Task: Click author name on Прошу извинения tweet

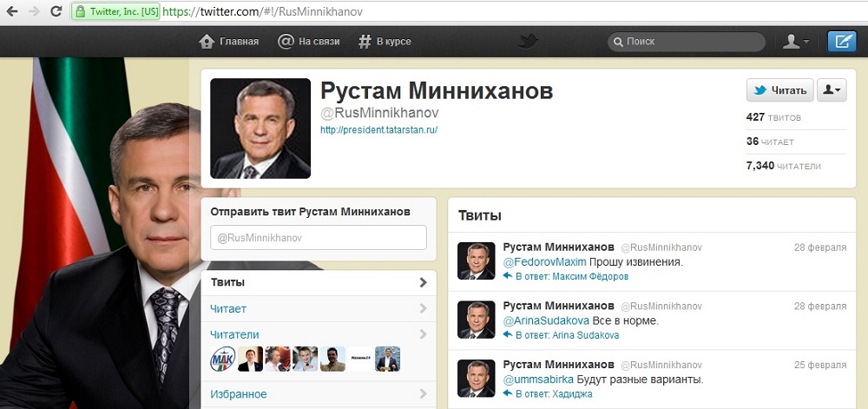Action: [x=558, y=247]
